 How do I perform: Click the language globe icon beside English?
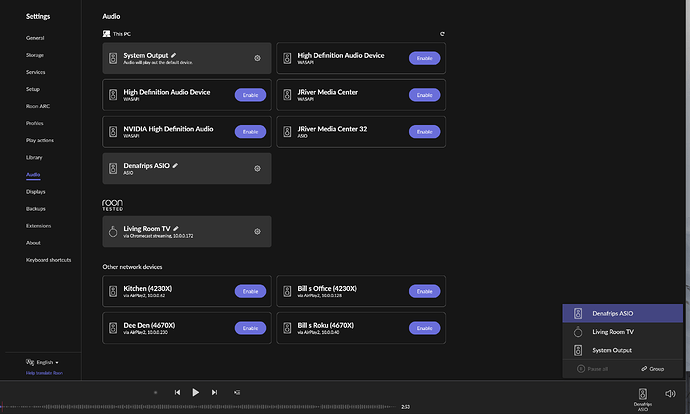click(30, 362)
